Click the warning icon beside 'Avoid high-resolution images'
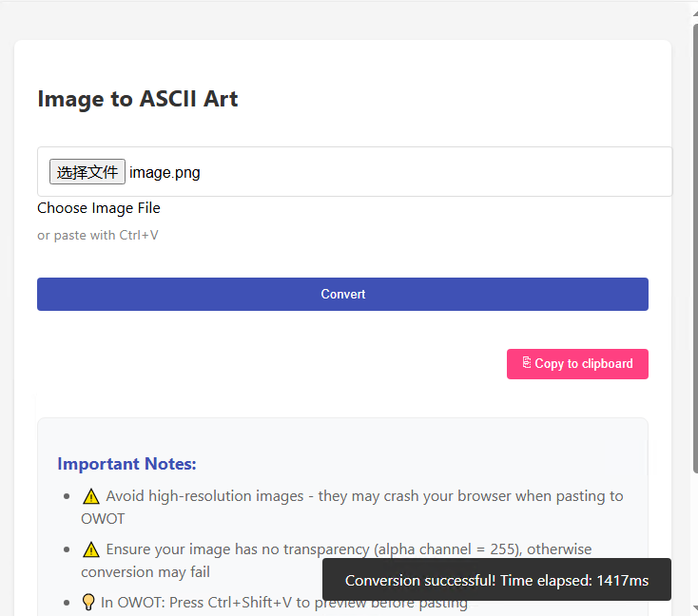Screen dimensions: 698x616 (91, 496)
